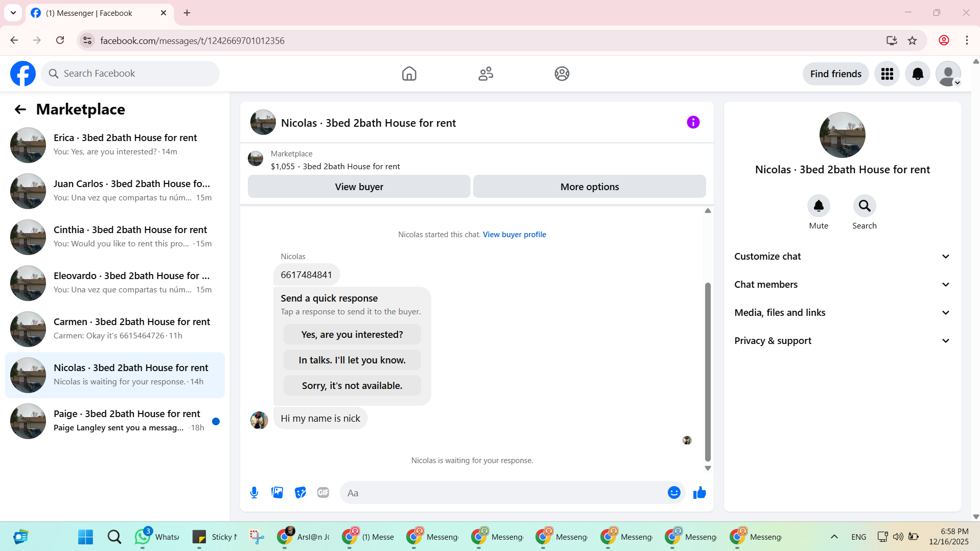
Task: Select phone number message 6617484841
Action: [307, 275]
